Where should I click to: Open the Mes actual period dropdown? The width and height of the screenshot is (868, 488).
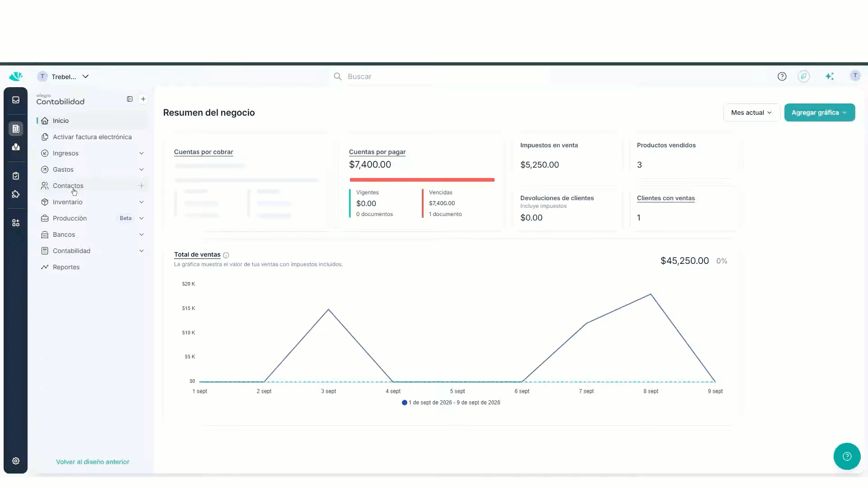(751, 113)
